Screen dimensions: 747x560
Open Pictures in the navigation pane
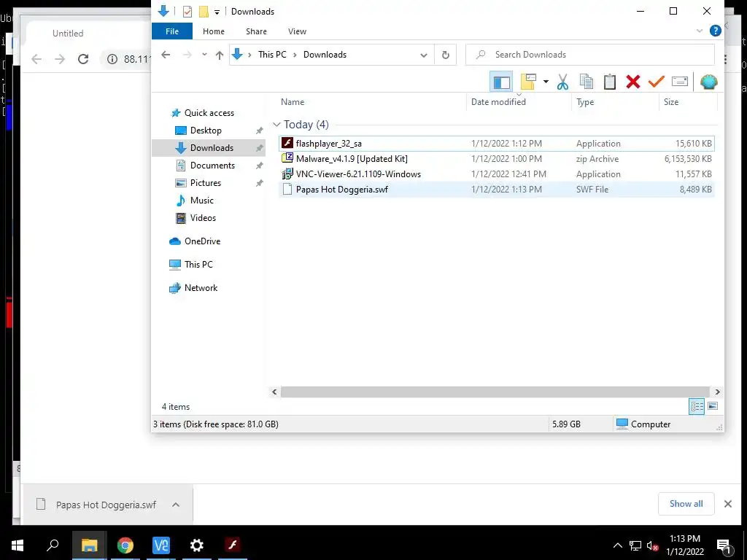(x=205, y=183)
